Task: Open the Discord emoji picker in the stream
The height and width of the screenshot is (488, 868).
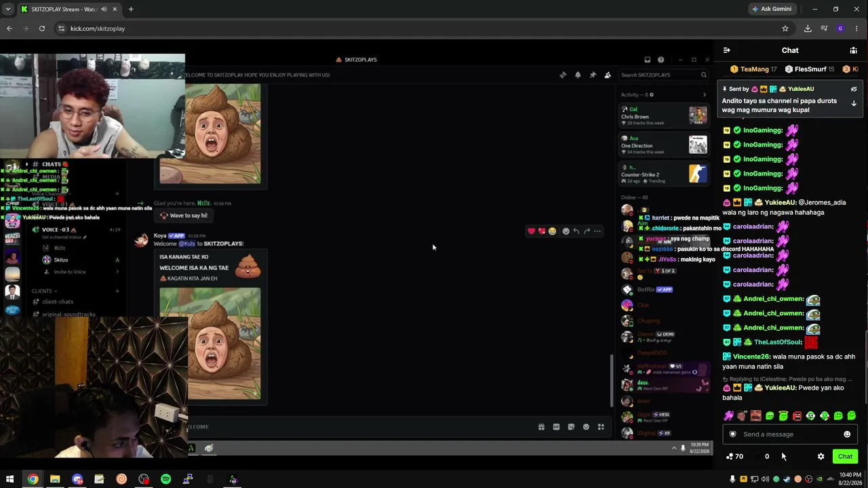Action: [x=586, y=427]
